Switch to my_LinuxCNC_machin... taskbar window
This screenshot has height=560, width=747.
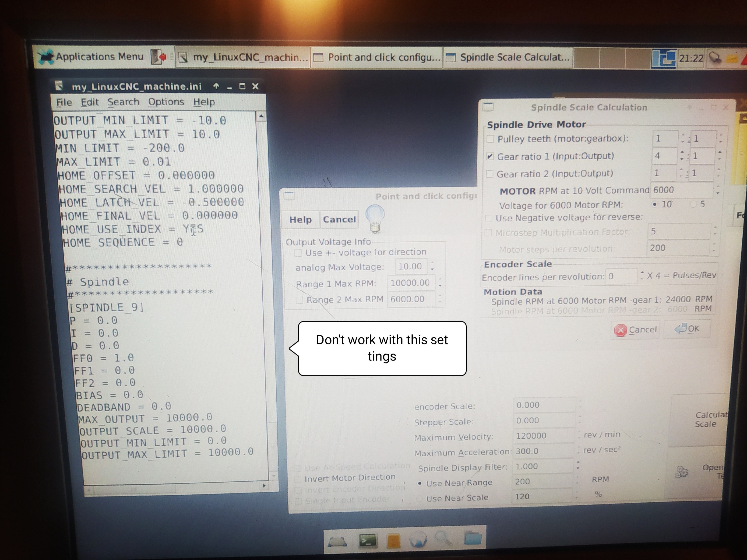[x=243, y=58]
